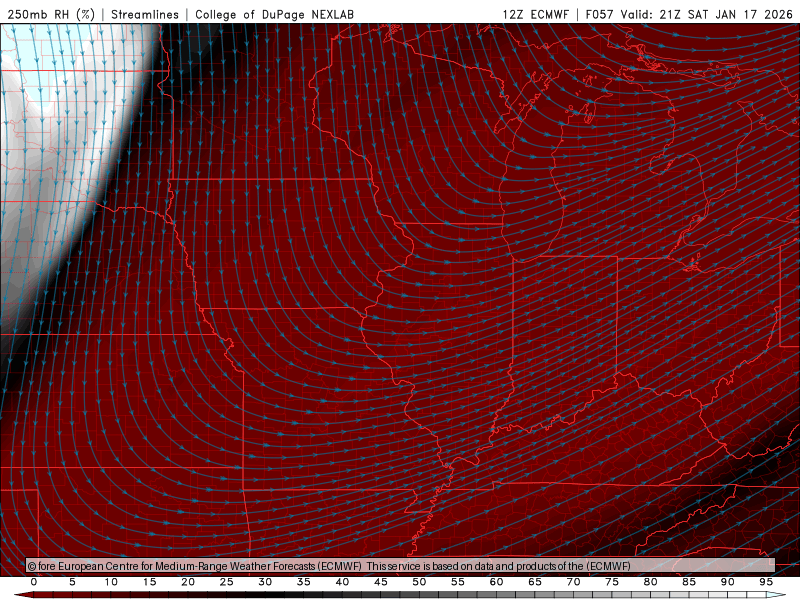This screenshot has height=600, width=800.
Task: Click the ECMWF copyright notice banner
Action: click(x=401, y=566)
